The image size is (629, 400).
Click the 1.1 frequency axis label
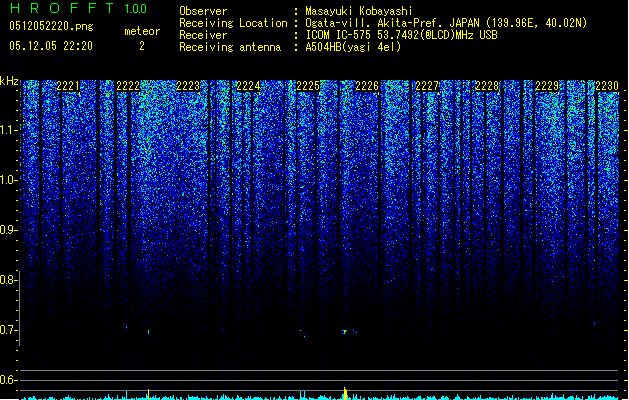coord(8,130)
